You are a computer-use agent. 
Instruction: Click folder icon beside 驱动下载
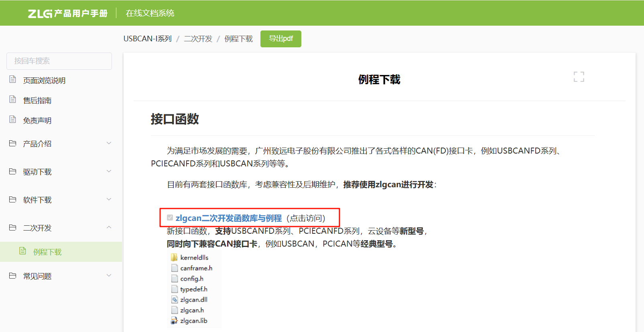point(12,171)
